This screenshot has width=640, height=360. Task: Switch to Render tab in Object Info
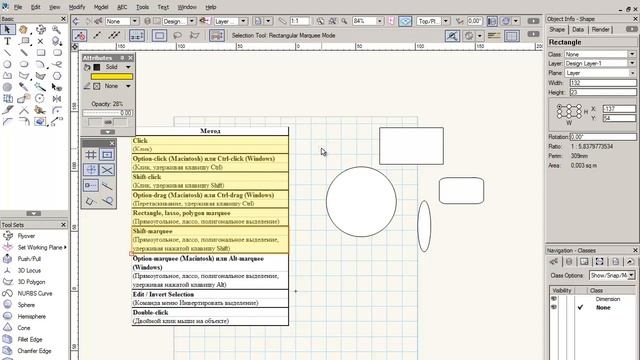click(x=600, y=29)
